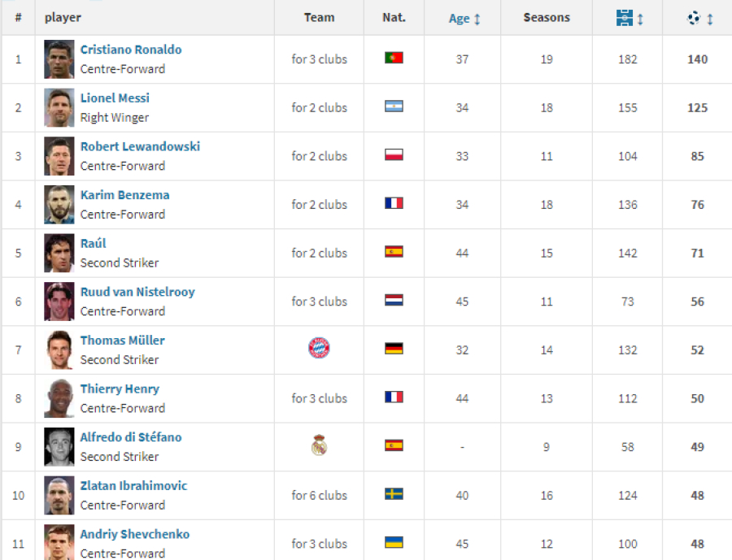Click Raúl's player photo thumbnail
Viewport: 732px width, 560px height.
coord(59,253)
